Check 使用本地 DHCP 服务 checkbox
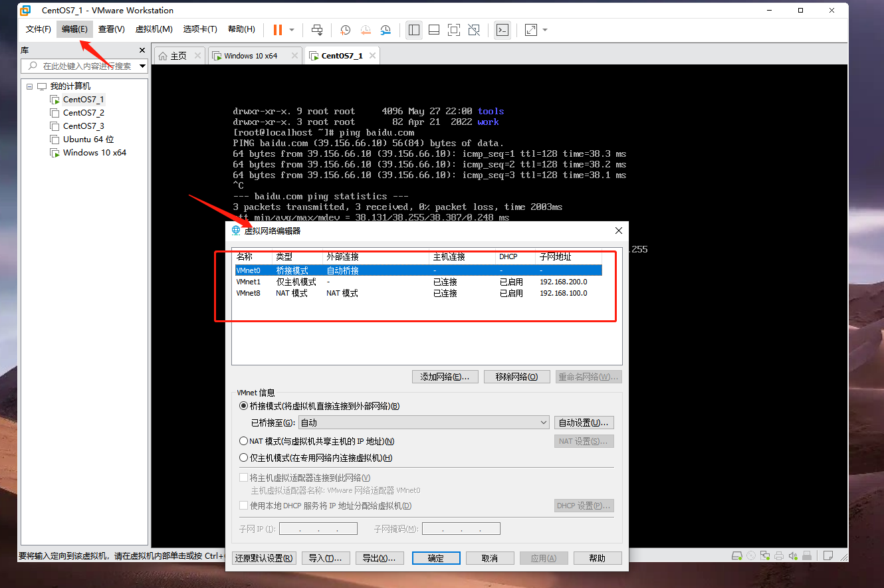884x588 pixels. [x=243, y=506]
